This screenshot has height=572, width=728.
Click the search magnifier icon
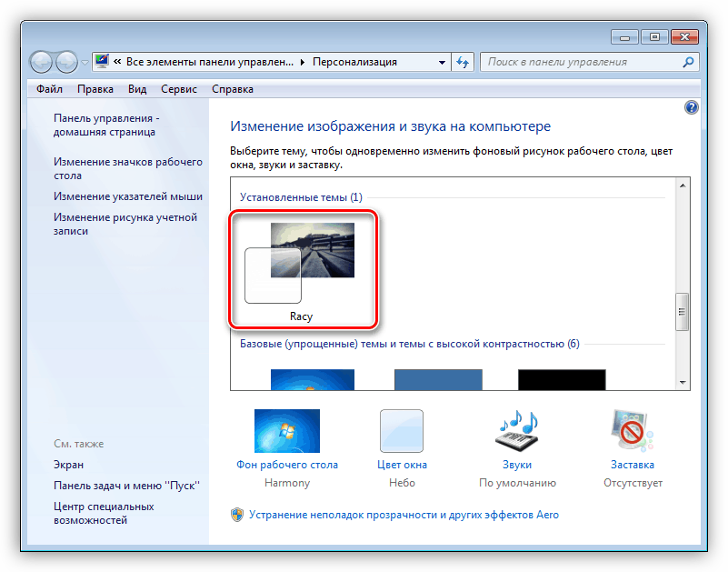[689, 62]
